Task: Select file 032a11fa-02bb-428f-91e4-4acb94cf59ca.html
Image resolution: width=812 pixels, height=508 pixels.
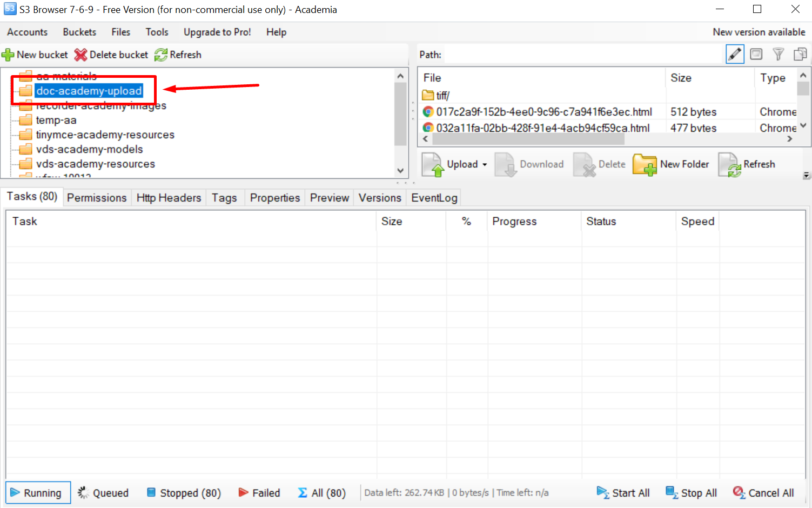Action: tap(543, 128)
